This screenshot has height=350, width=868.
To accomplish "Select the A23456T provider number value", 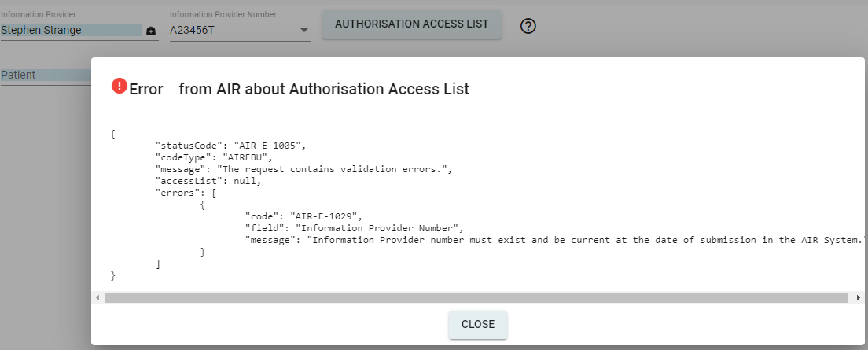I will pos(192,31).
